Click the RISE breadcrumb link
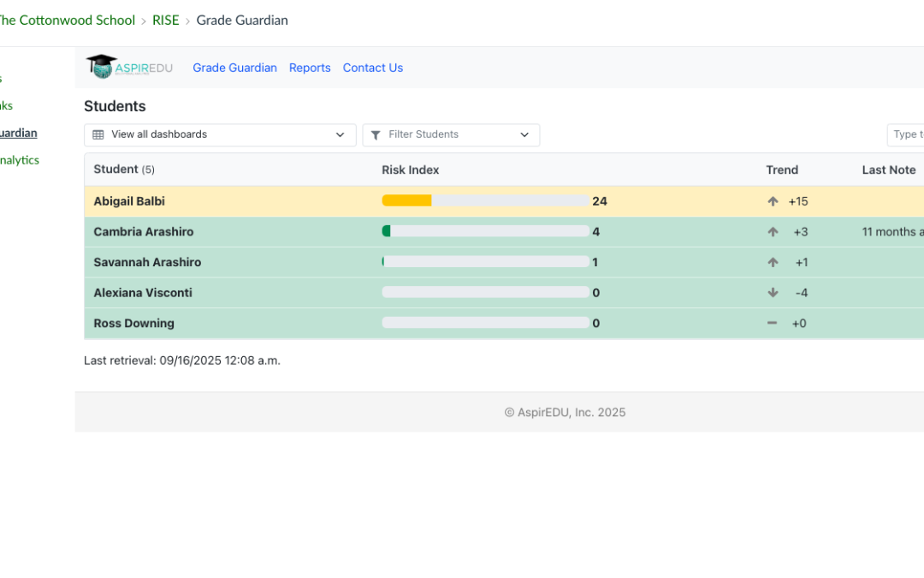 [166, 21]
